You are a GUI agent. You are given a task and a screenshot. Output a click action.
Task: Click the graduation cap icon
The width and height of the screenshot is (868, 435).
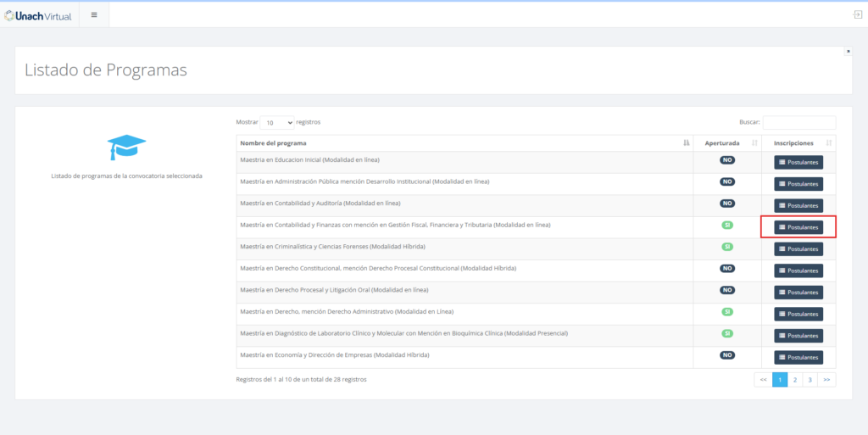pos(126,148)
